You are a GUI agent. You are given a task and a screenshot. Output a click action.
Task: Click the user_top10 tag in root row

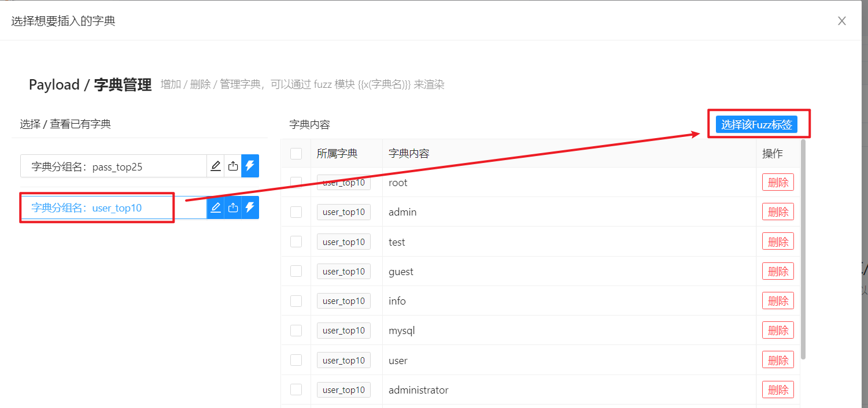click(x=343, y=183)
